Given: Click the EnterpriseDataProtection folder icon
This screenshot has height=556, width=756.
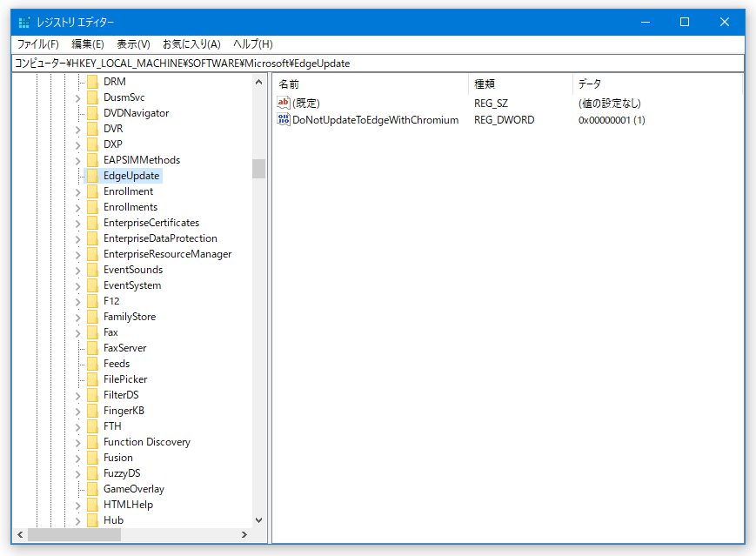Looking at the screenshot, I should click(92, 238).
